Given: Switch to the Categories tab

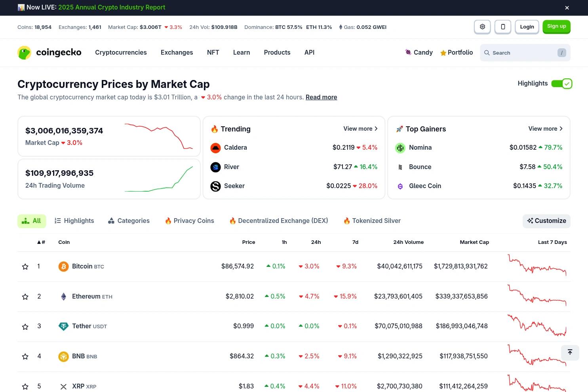Looking at the screenshot, I should (x=129, y=221).
